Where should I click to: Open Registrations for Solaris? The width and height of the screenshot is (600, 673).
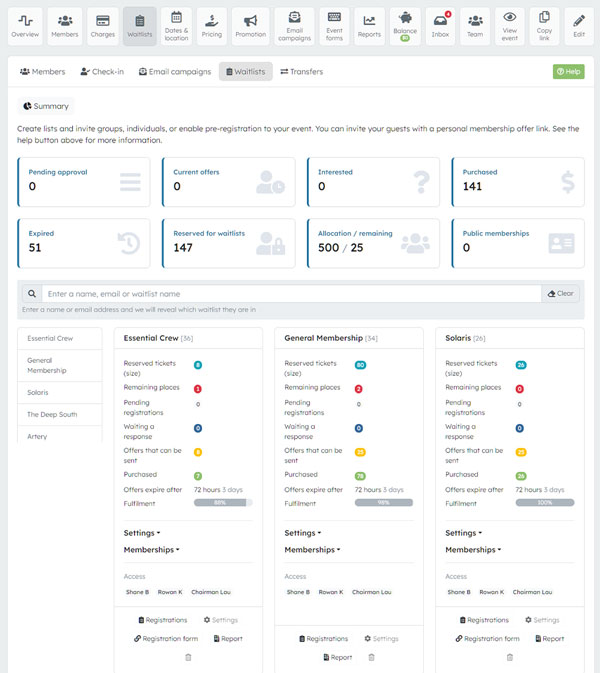(484, 620)
